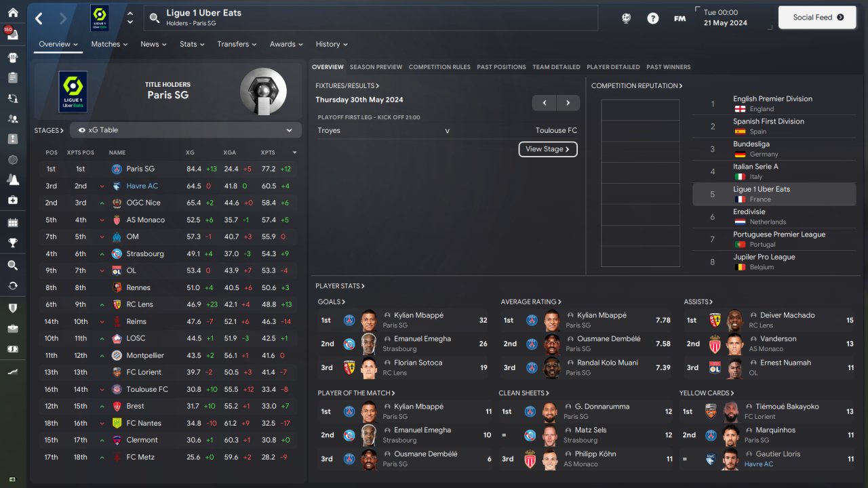
Task: Click the info icon beside G. Donnarumma
Action: click(x=569, y=407)
